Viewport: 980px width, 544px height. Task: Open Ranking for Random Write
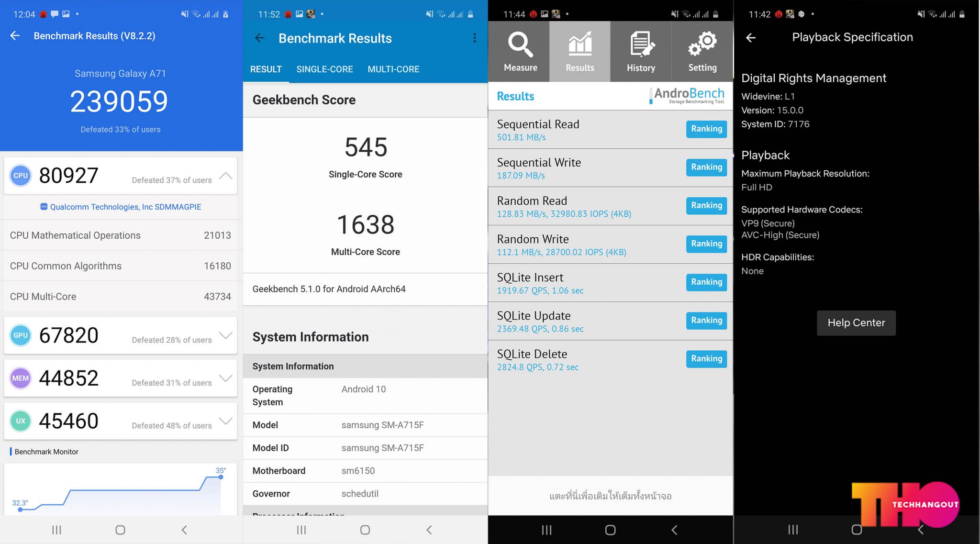click(706, 244)
